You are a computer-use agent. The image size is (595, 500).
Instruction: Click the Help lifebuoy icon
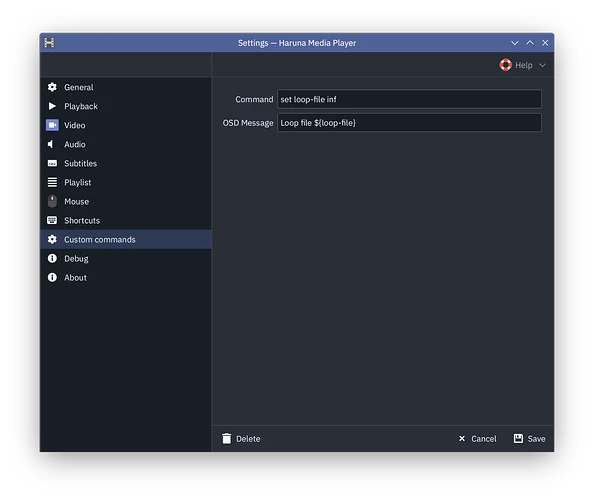505,65
